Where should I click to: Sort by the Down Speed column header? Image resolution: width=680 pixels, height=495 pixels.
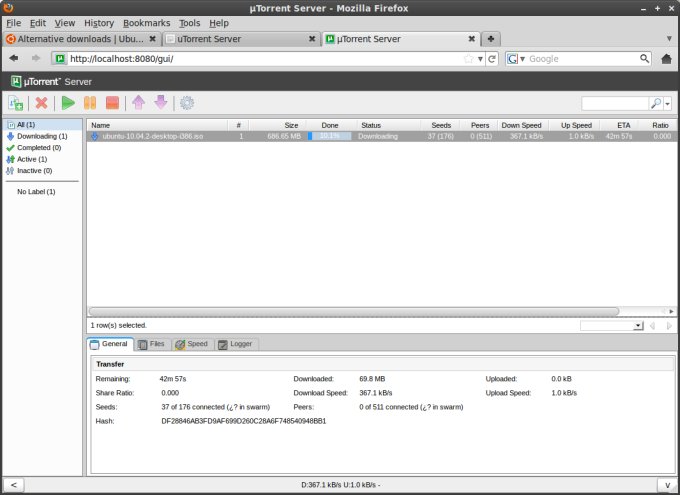(x=522, y=125)
